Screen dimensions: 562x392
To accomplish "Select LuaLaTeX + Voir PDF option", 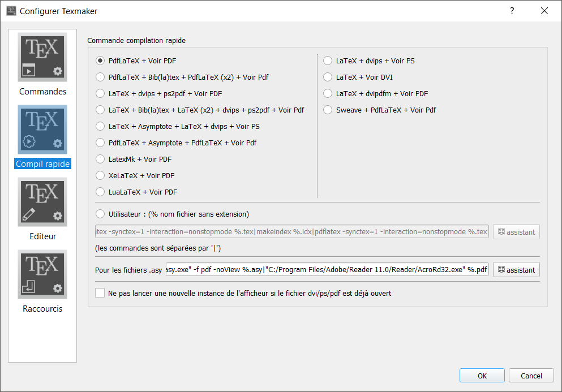I will point(100,192).
